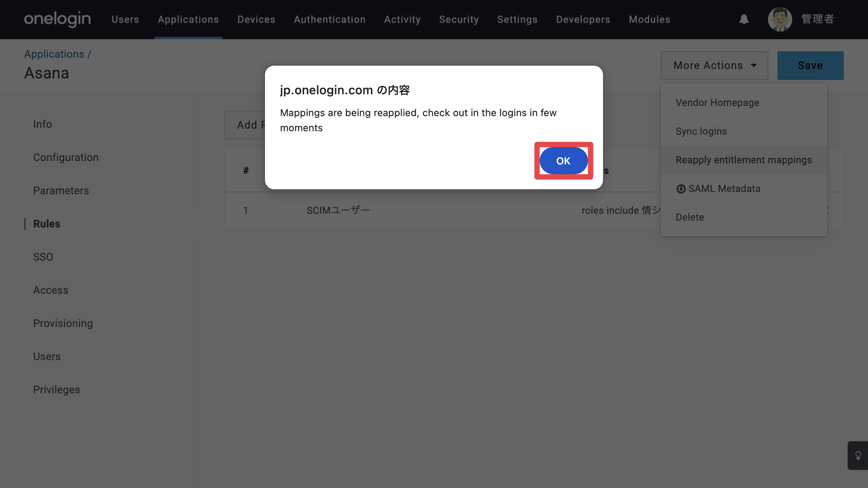Click the rule number 1 cell

click(x=246, y=210)
